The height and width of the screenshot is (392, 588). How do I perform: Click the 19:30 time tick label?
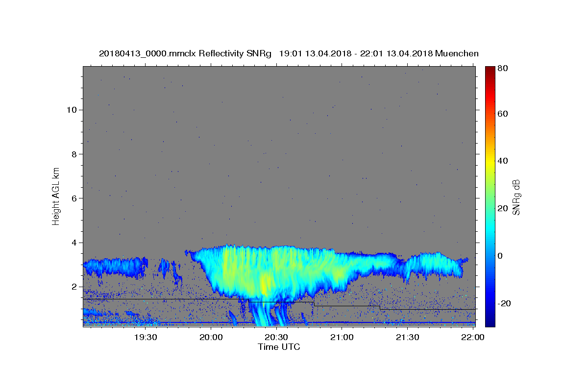pos(146,337)
